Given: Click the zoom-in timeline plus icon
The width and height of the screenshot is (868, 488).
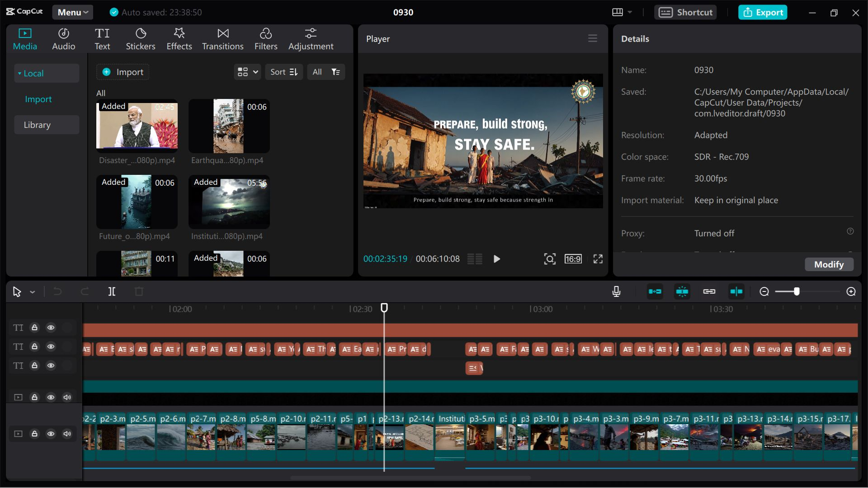Looking at the screenshot, I should 851,291.
